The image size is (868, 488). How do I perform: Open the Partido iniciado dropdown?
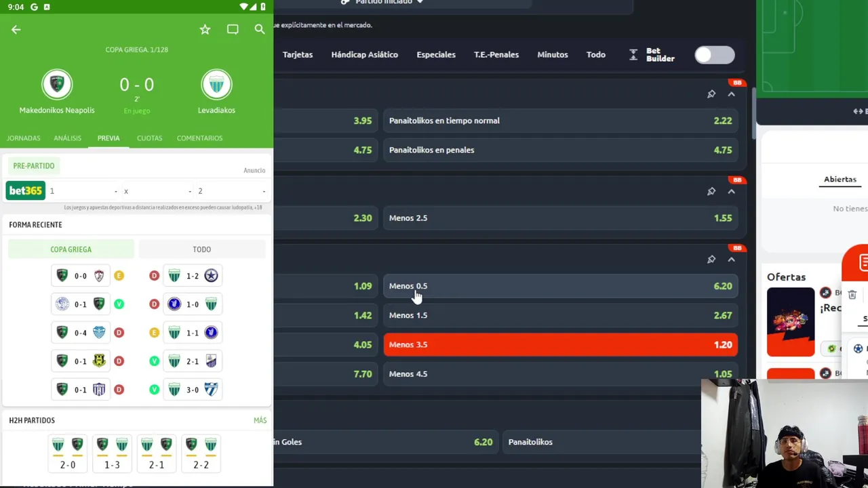383,2
